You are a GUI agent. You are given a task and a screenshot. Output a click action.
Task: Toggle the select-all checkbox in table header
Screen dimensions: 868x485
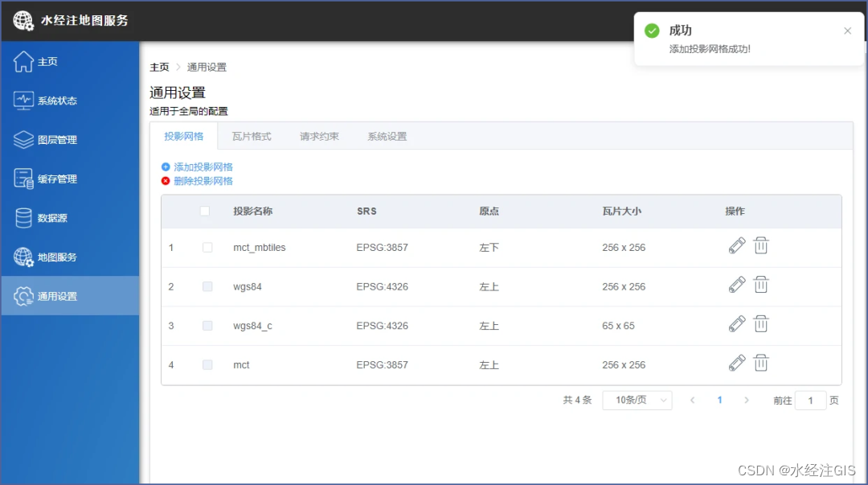pos(205,212)
